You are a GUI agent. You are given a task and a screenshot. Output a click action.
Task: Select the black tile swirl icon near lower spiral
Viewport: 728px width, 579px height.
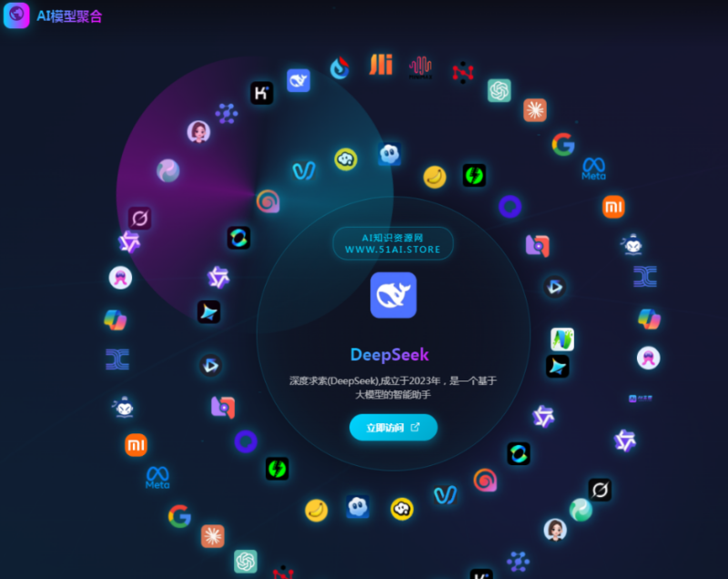[519, 453]
